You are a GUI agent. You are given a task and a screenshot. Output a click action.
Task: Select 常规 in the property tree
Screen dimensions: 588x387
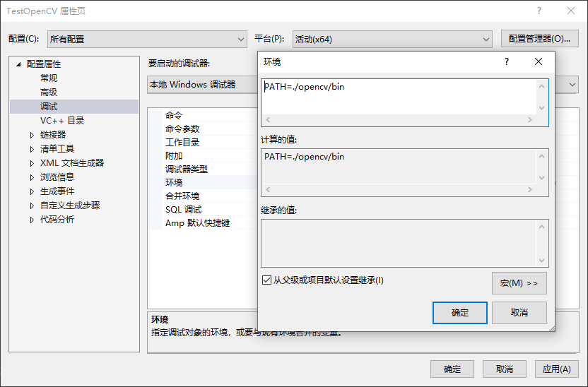49,78
